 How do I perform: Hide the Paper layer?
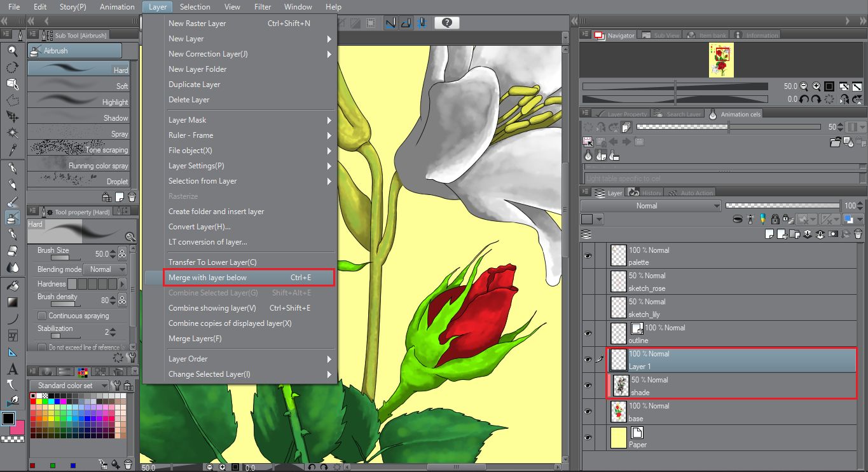tap(588, 437)
